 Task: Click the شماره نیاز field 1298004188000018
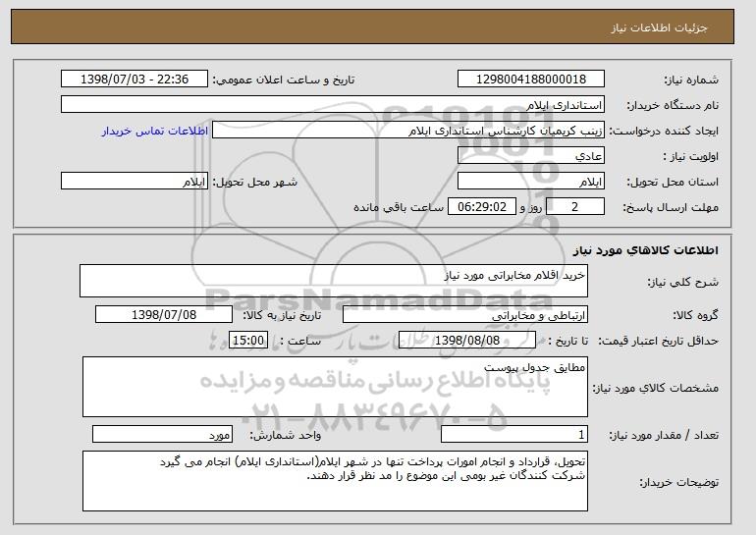(531, 80)
